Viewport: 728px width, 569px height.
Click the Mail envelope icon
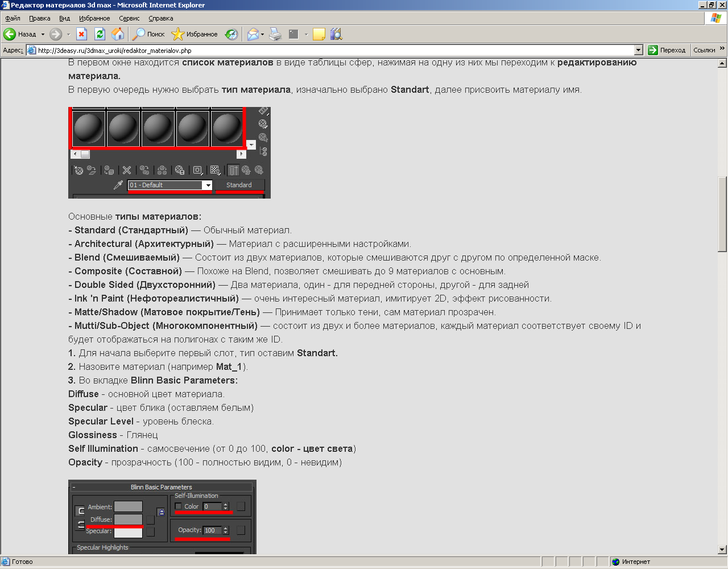[253, 34]
